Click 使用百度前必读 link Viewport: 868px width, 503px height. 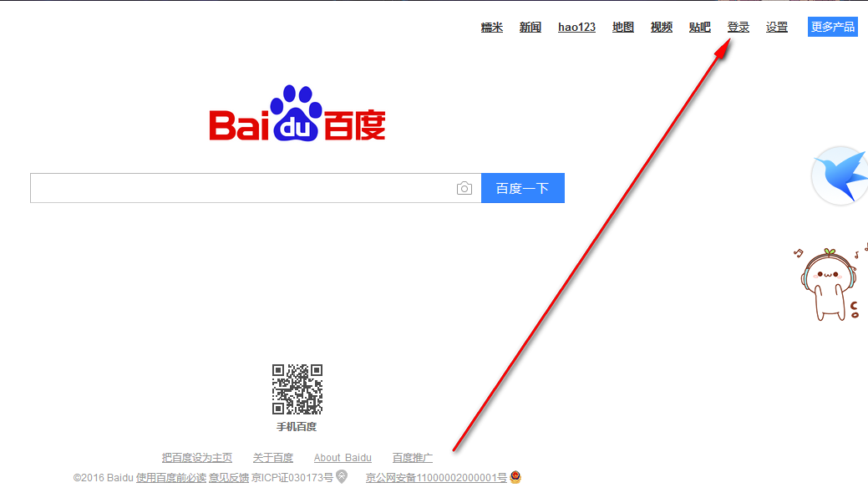pyautogui.click(x=171, y=478)
